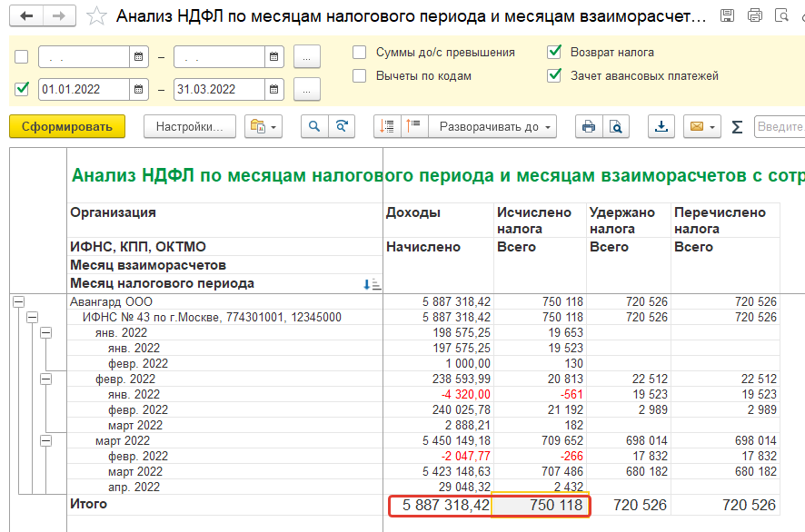Open calendar for start date 01.01.2022
Image resolution: width=805 pixels, height=532 pixels.
point(139,90)
